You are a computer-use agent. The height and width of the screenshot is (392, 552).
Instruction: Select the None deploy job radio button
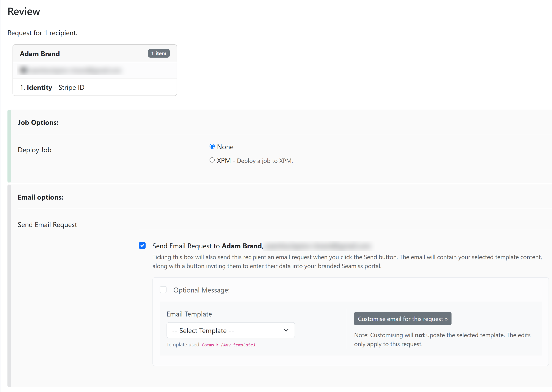(x=212, y=147)
